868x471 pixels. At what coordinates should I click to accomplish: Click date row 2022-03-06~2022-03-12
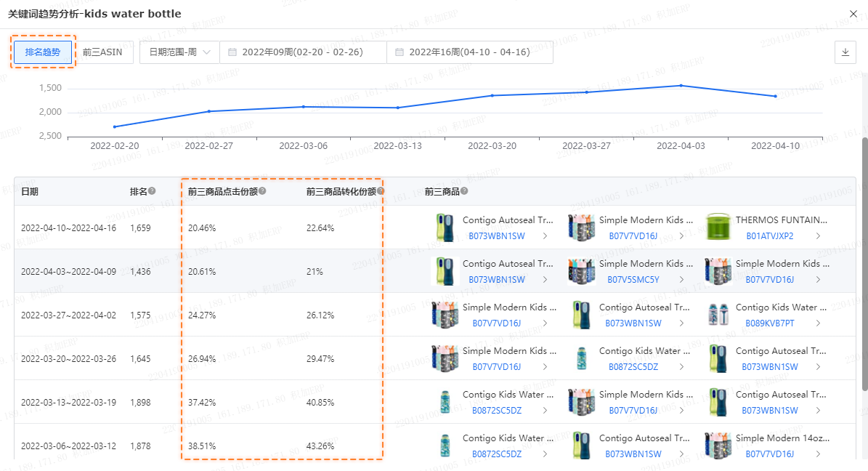[x=69, y=446]
